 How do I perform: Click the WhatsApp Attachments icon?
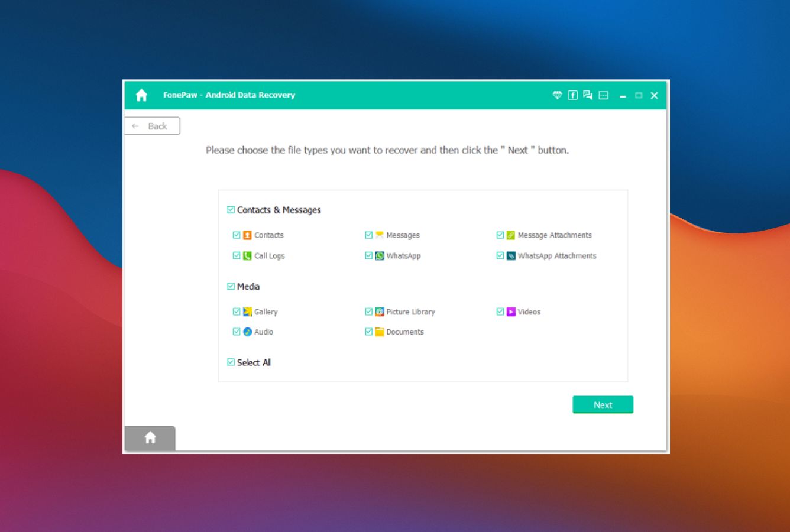(x=511, y=256)
